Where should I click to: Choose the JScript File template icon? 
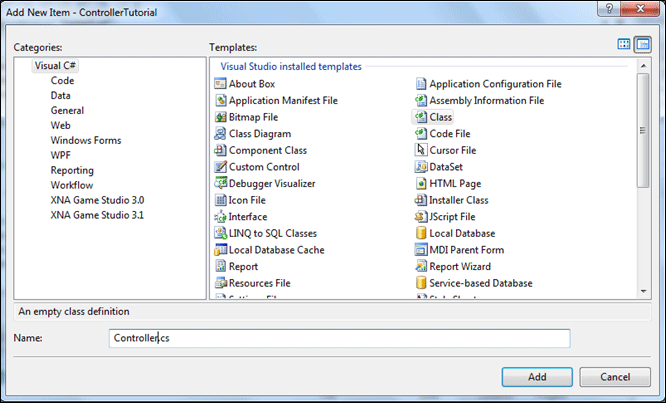[x=420, y=217]
